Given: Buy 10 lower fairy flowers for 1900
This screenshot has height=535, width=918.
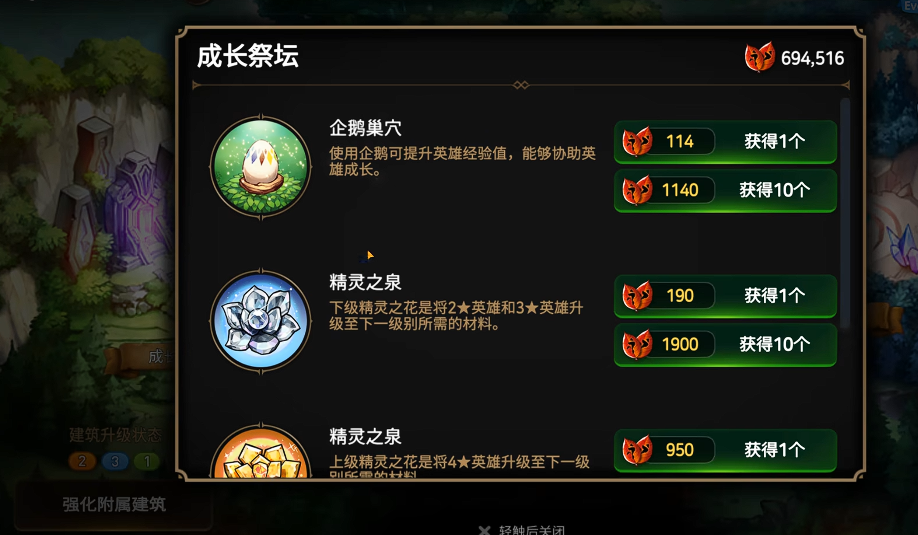Looking at the screenshot, I should [x=725, y=345].
